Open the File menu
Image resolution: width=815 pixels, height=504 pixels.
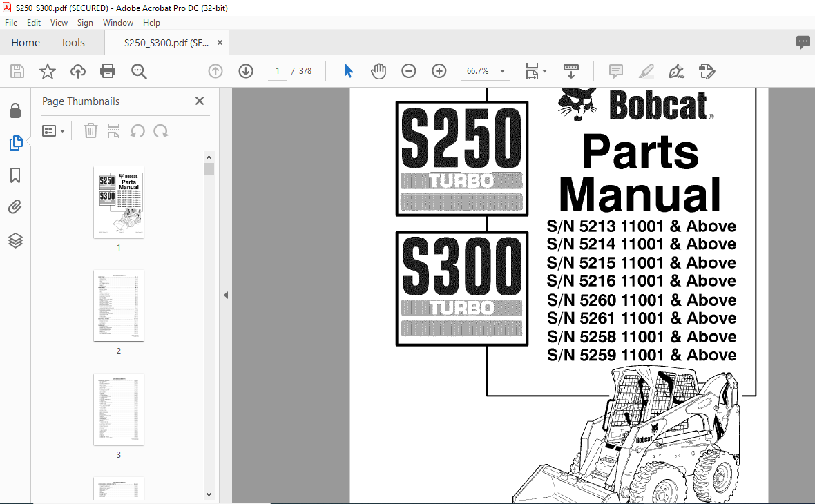pyautogui.click(x=11, y=23)
